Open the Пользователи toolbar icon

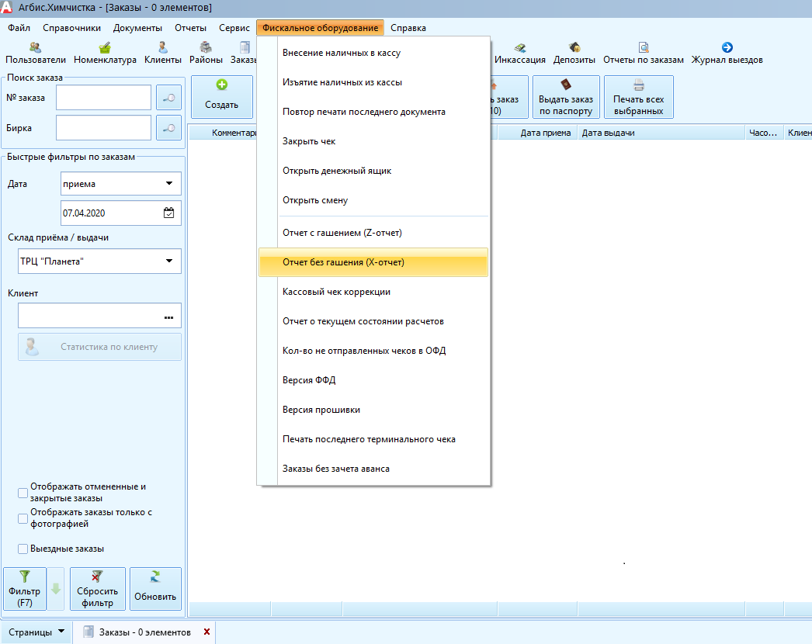click(x=35, y=47)
